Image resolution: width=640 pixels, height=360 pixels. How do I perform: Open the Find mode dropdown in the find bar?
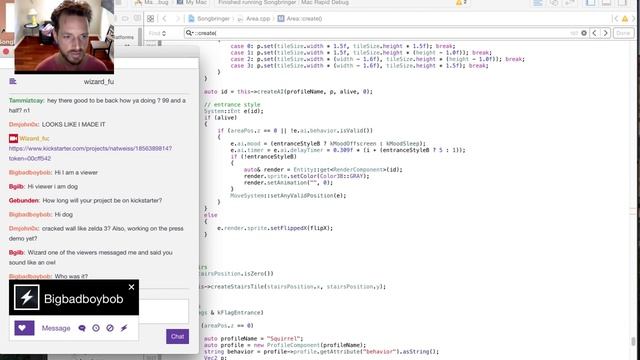(x=157, y=33)
